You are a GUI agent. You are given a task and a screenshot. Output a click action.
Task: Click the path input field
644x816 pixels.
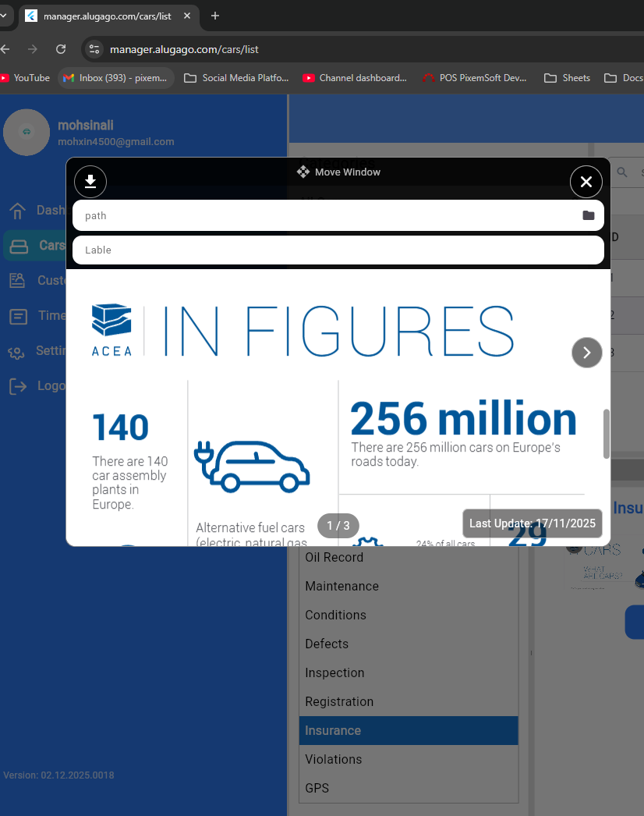[x=327, y=215]
